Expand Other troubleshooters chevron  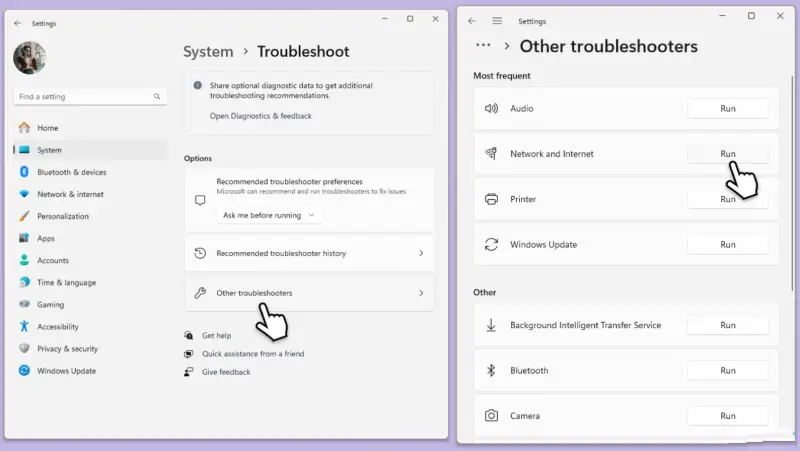(x=421, y=293)
